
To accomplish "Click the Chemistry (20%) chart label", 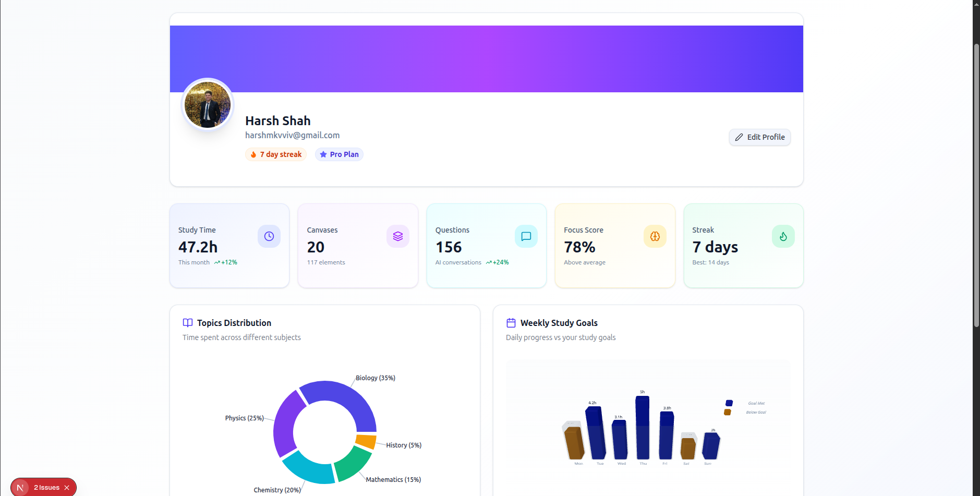I will (277, 490).
